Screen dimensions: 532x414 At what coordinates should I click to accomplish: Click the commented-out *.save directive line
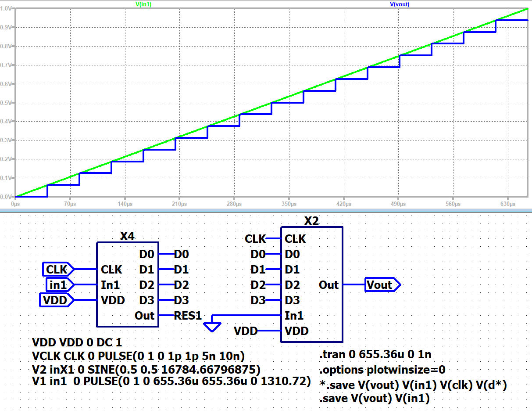[413, 385]
